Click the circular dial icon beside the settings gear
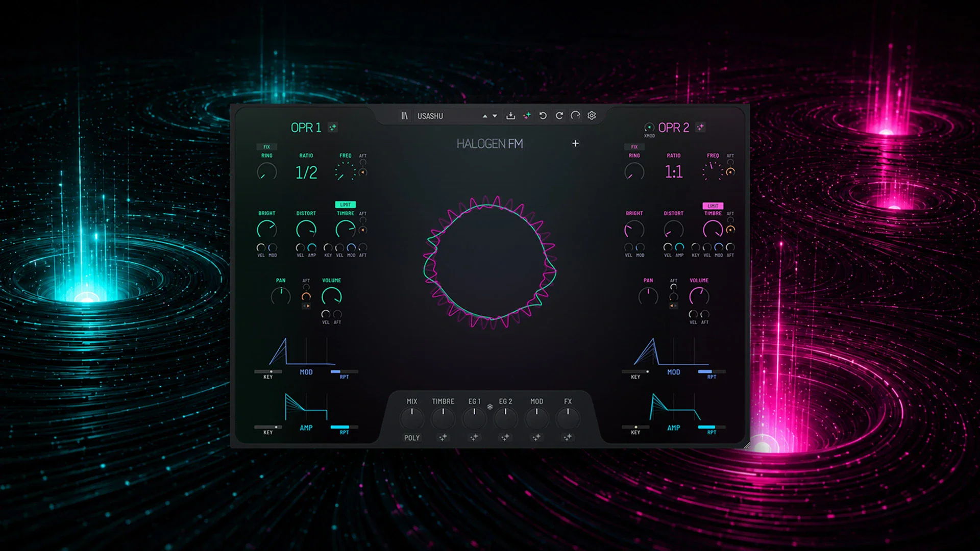The height and width of the screenshot is (551, 980). 575,116
